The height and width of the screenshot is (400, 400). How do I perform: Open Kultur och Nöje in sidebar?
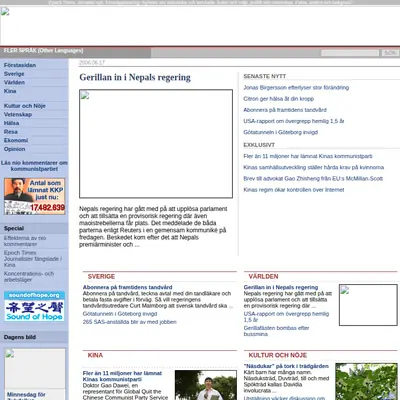(25, 106)
